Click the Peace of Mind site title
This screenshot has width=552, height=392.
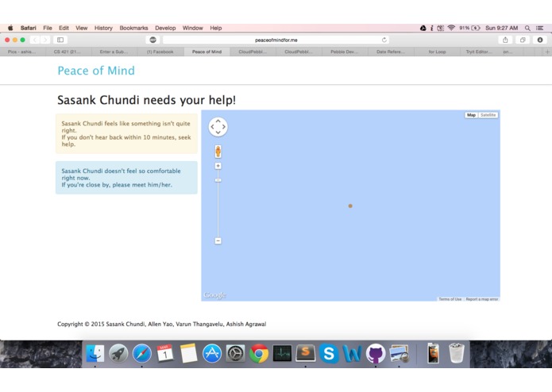point(96,71)
